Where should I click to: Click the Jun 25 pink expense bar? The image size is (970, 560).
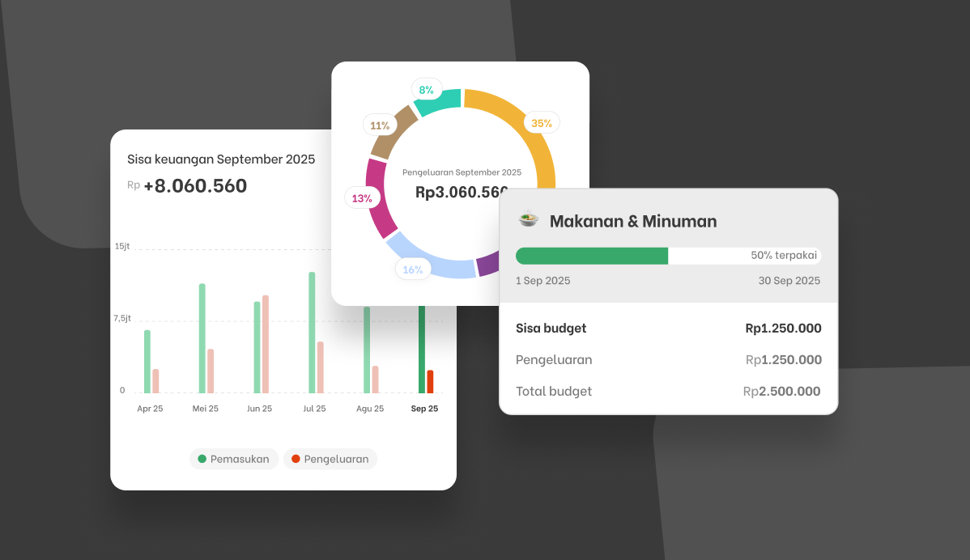(266, 344)
